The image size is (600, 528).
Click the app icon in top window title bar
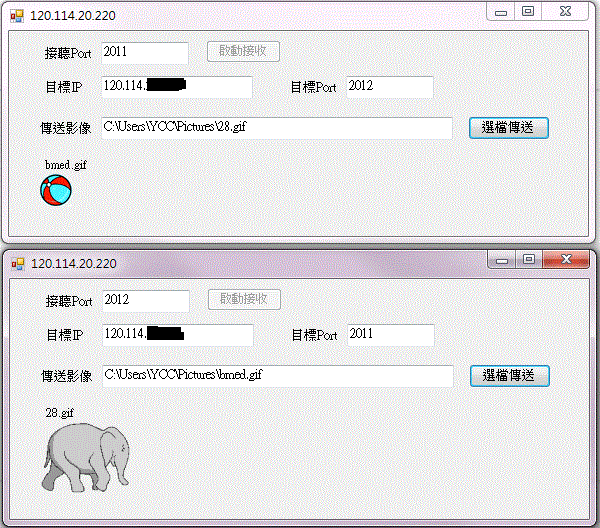pyautogui.click(x=17, y=16)
